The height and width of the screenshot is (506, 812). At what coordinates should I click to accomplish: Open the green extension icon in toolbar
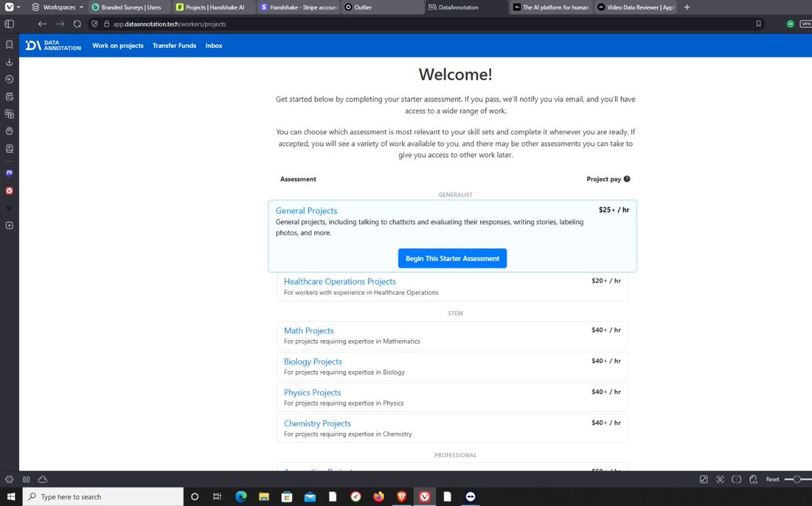pos(790,24)
